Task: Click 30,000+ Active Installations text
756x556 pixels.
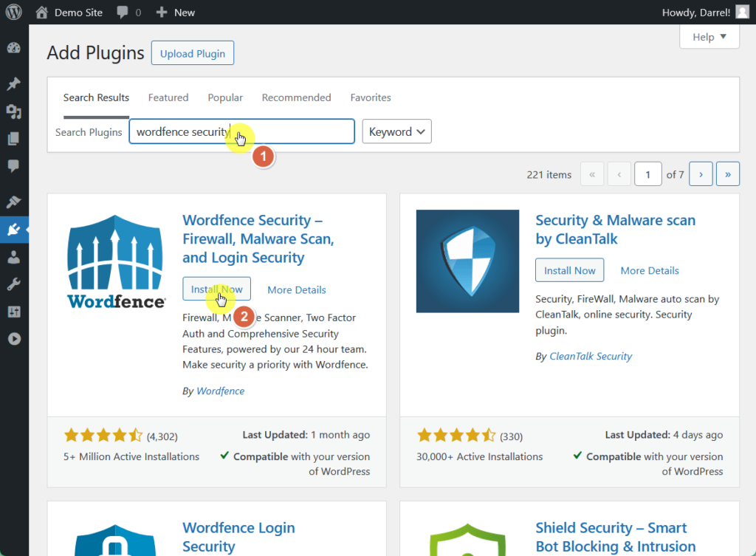Action: 479,456
